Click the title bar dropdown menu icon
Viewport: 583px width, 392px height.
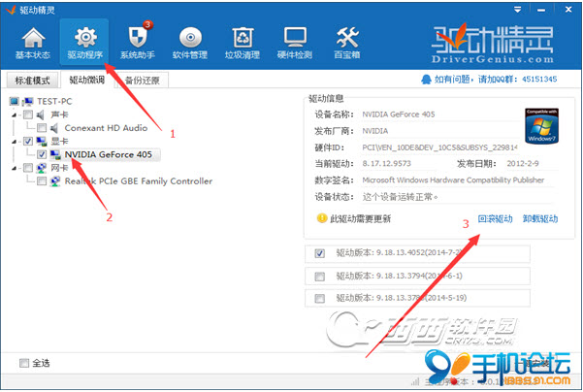pos(518,10)
